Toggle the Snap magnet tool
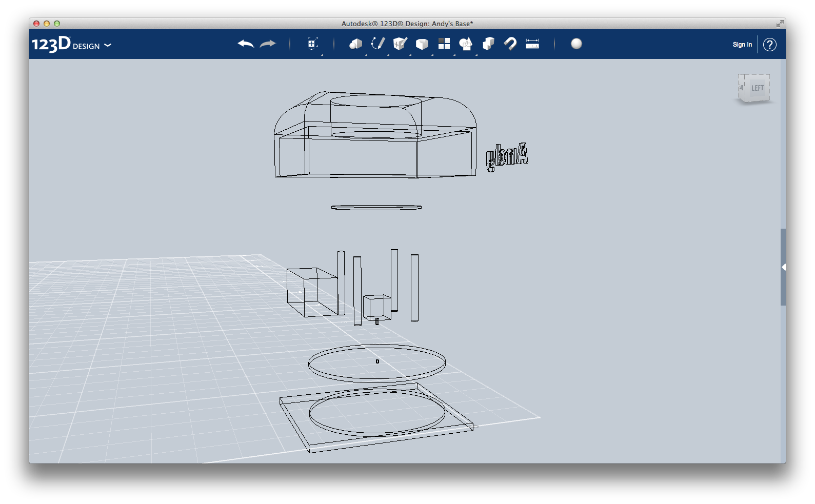The height and width of the screenshot is (504, 815). click(510, 44)
